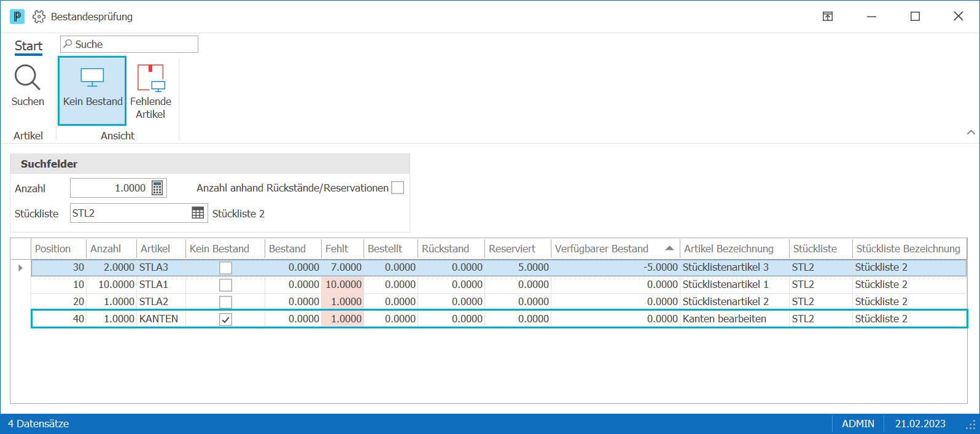This screenshot has width=980, height=434.
Task: Open the Fehlende Artikel view
Action: coord(150,91)
